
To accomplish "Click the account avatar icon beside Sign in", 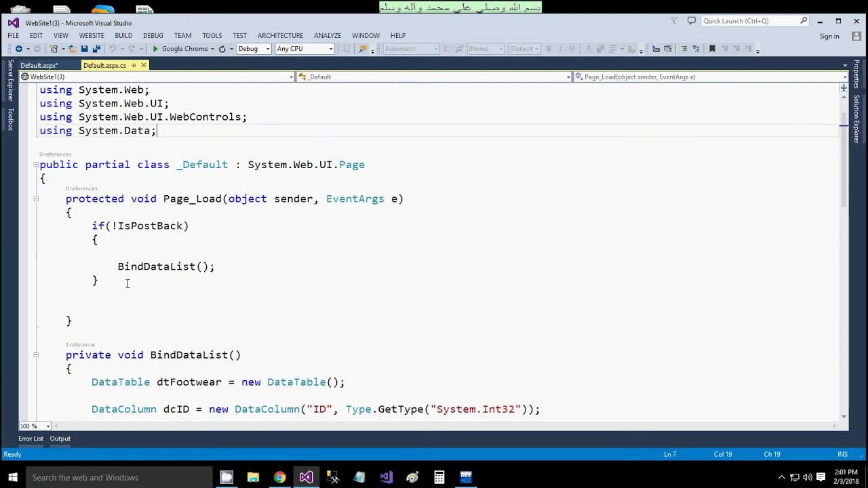I will [x=856, y=36].
